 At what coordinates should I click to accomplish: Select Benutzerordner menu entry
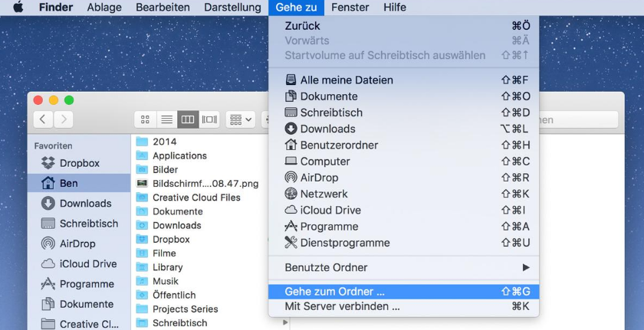point(404,145)
